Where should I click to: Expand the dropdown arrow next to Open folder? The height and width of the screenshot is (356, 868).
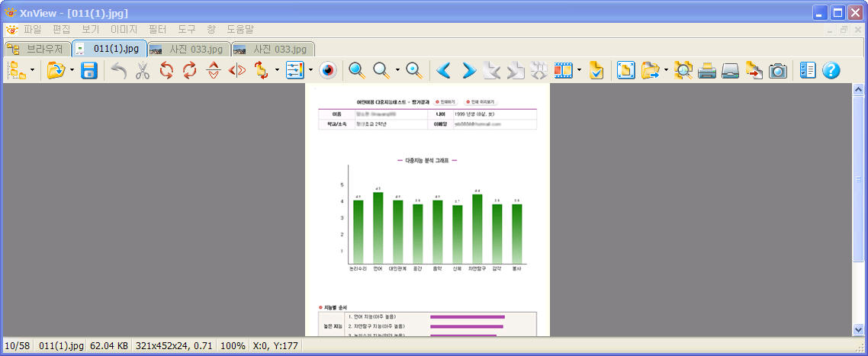[x=71, y=71]
